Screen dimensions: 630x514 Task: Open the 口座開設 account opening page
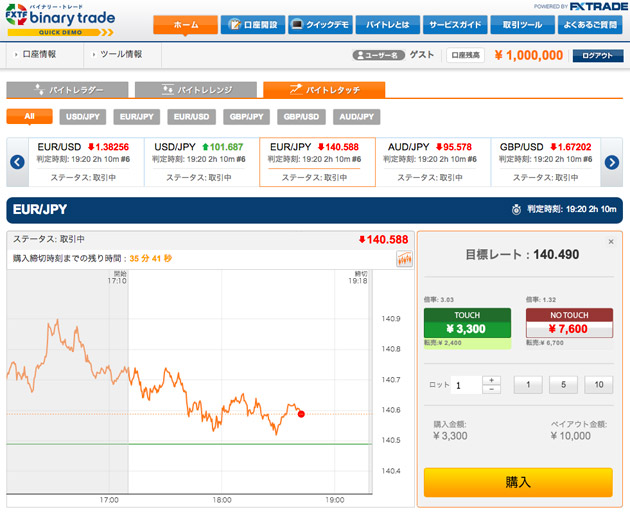click(x=253, y=25)
